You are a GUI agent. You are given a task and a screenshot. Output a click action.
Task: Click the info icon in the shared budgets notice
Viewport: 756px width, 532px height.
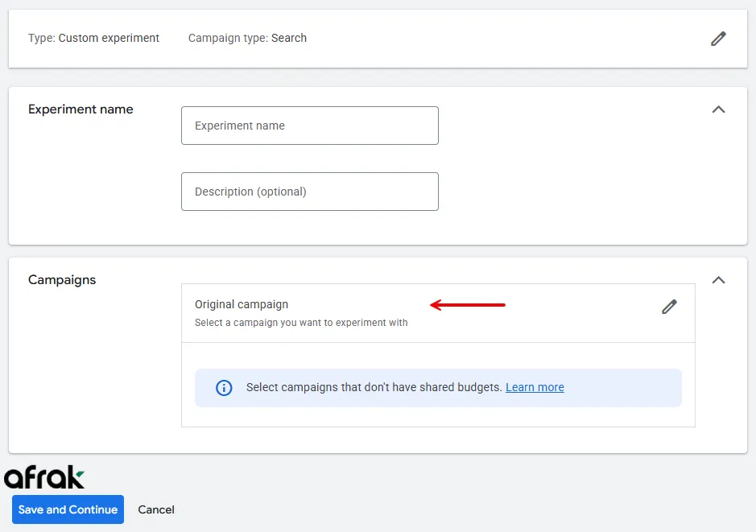224,388
